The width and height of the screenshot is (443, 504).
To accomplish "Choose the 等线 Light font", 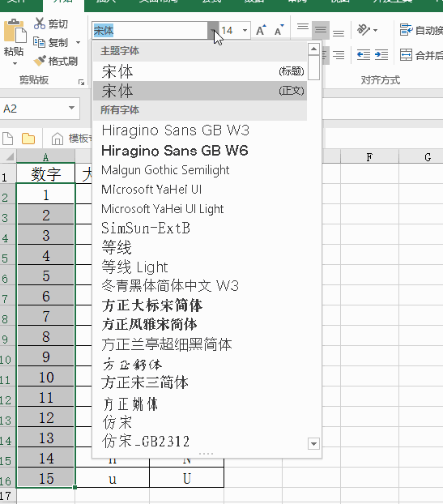I will [200, 267].
